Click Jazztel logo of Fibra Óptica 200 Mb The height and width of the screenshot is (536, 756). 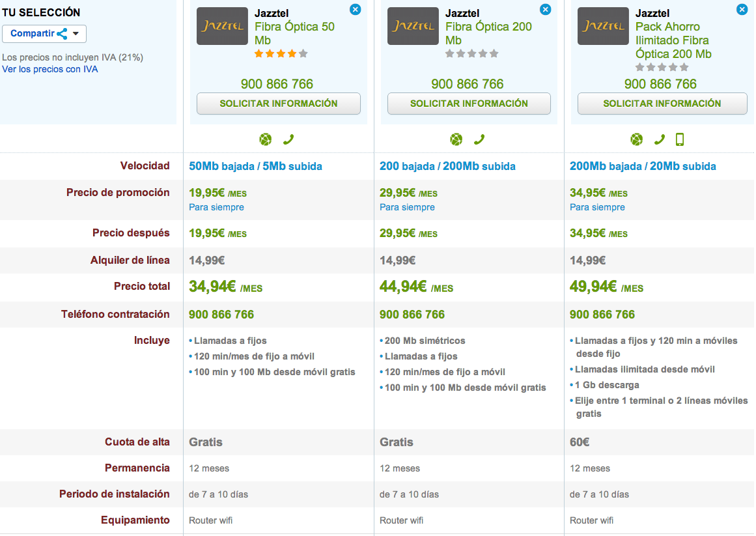[413, 26]
